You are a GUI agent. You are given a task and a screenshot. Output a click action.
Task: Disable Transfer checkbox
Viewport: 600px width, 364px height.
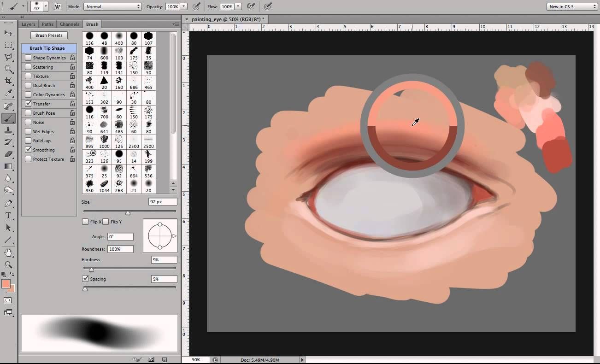29,104
